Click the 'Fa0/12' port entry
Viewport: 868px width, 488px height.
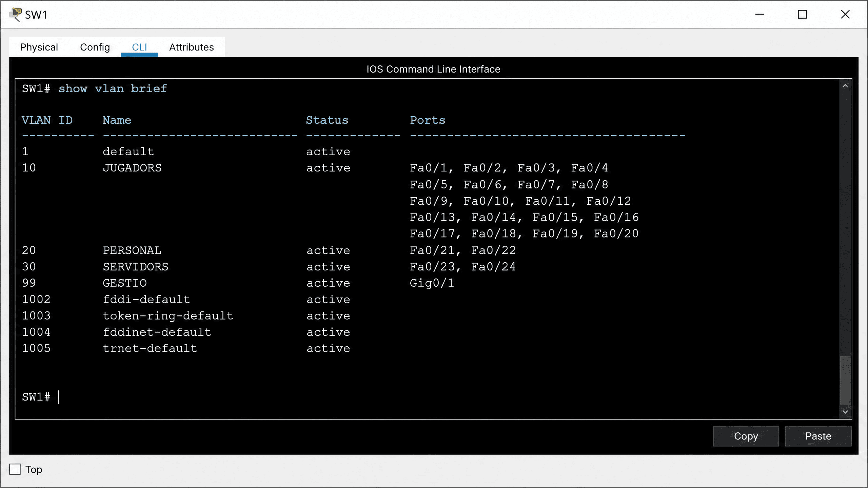click(609, 201)
